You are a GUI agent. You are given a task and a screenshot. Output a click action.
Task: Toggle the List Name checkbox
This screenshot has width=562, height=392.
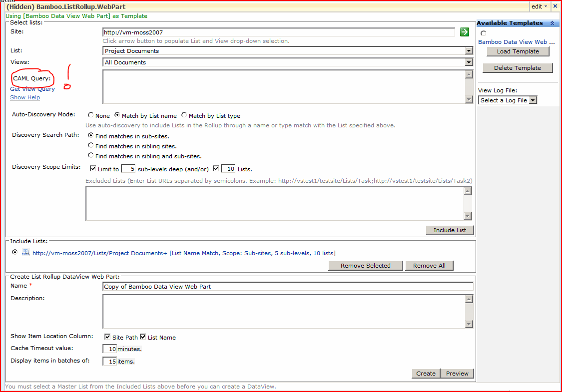point(143,337)
